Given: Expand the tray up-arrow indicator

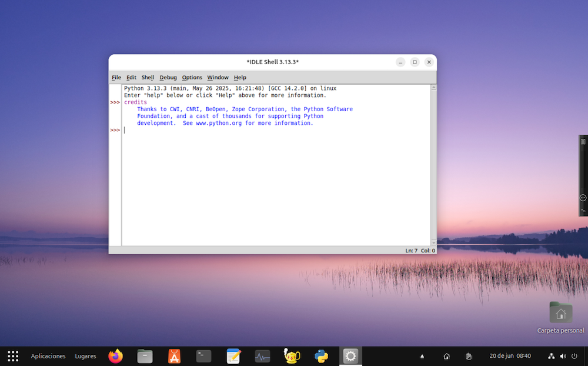Looking at the screenshot, I should [x=422, y=357].
